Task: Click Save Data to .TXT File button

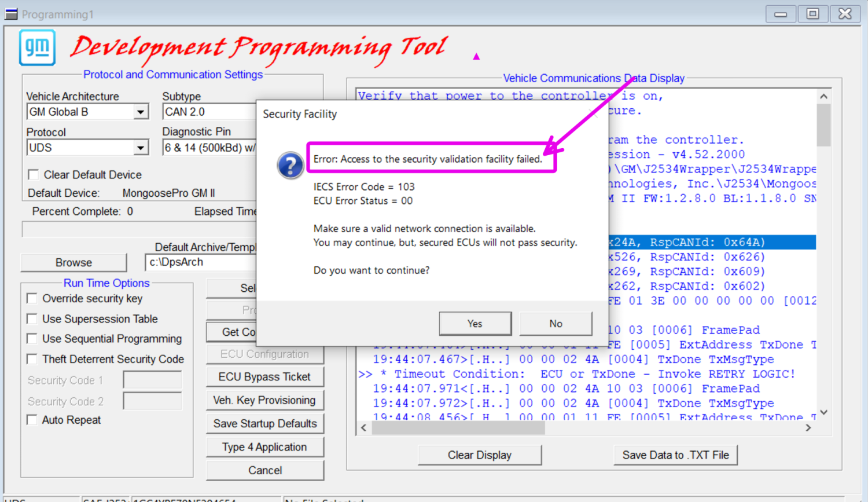Action: click(676, 455)
